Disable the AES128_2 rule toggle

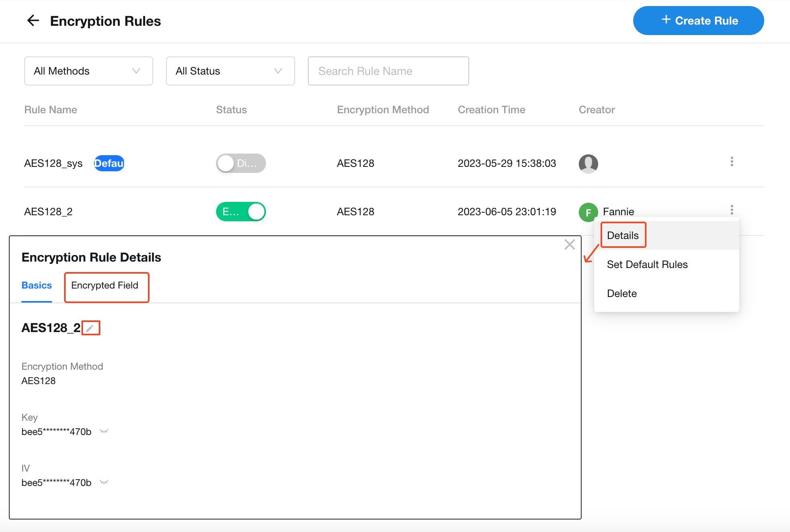[241, 212]
